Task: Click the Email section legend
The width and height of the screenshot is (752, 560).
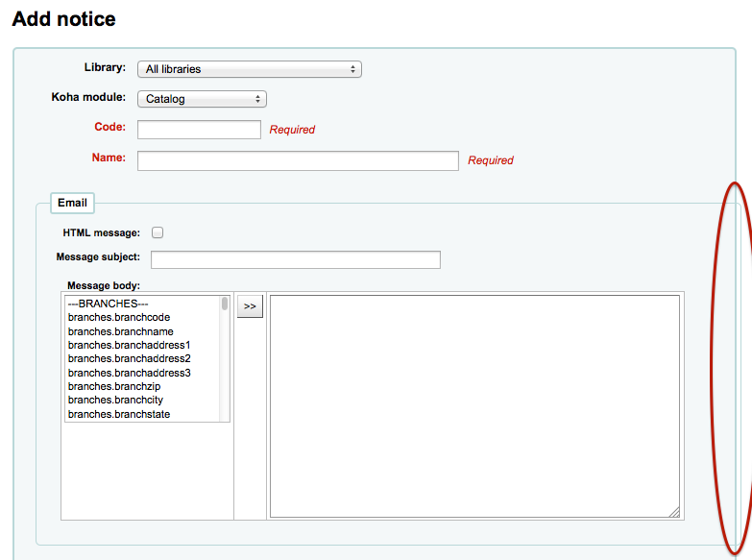Action: [x=72, y=203]
